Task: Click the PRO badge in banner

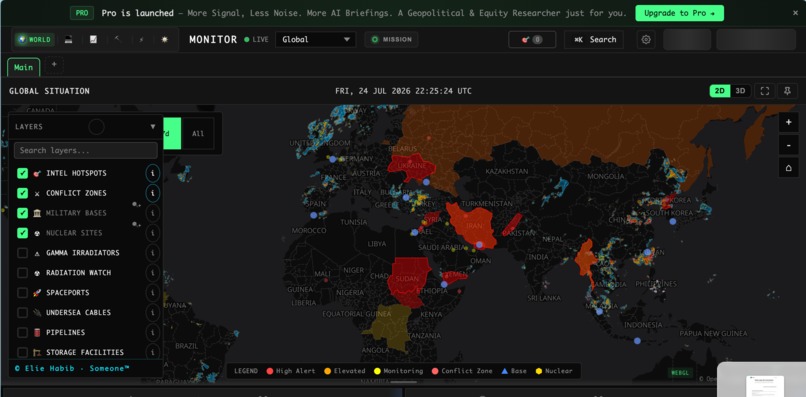Action: [82, 13]
